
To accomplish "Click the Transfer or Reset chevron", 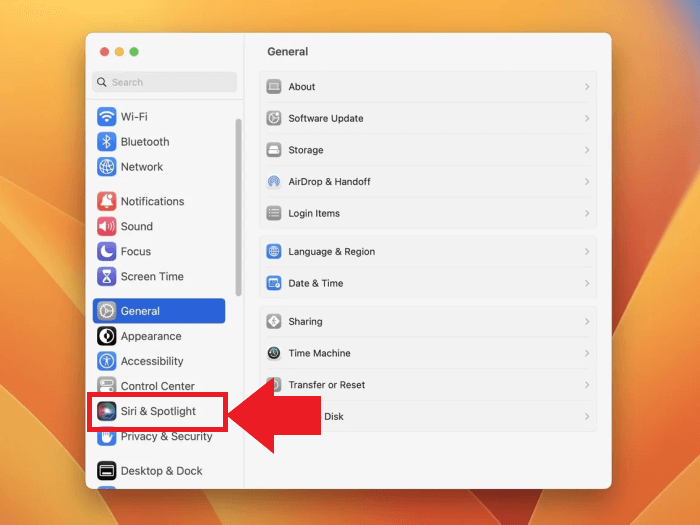I will 587,385.
